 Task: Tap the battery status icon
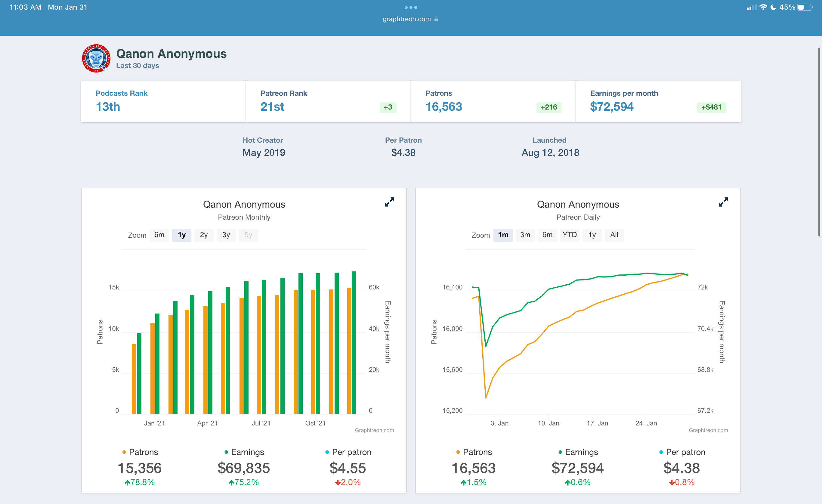pos(805,7)
